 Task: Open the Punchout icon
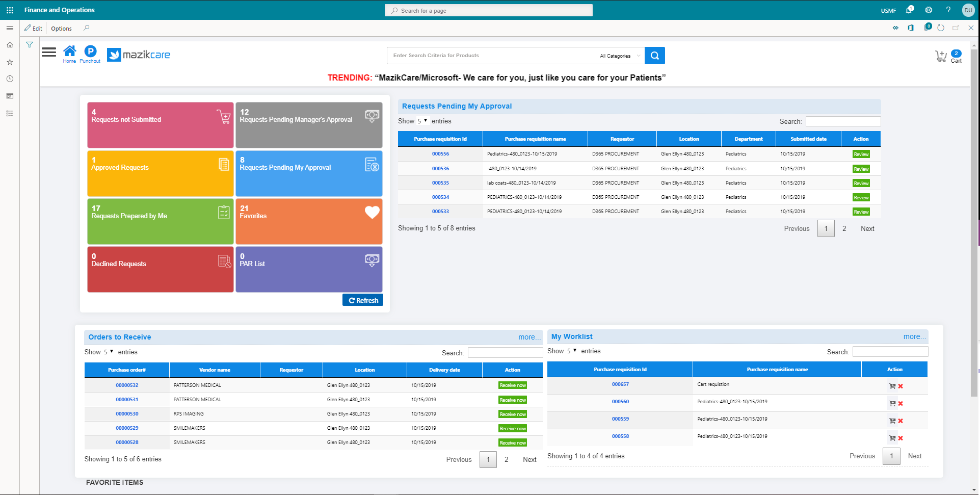[x=90, y=53]
